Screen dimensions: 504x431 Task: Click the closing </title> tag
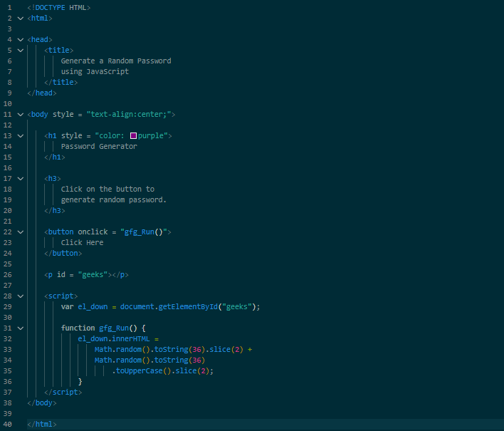61,83
